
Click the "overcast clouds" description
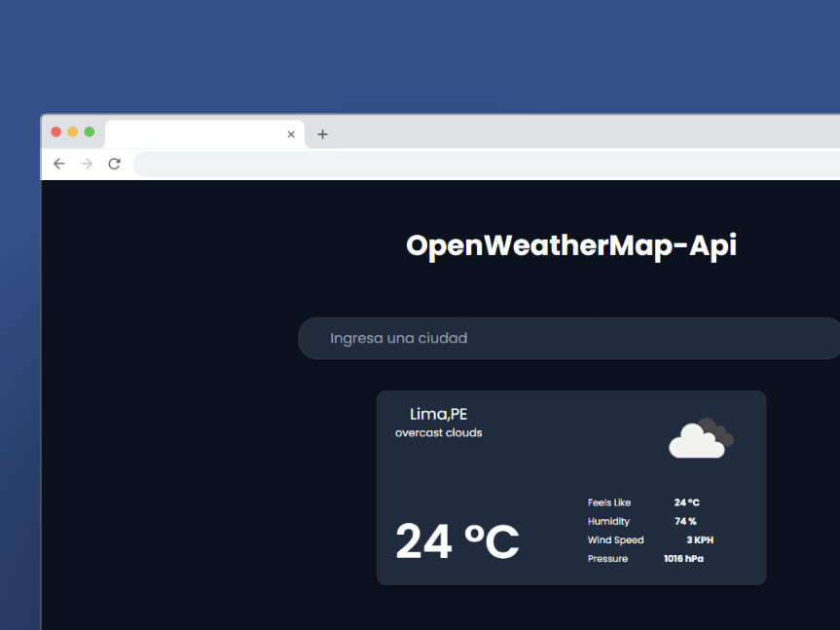[438, 433]
